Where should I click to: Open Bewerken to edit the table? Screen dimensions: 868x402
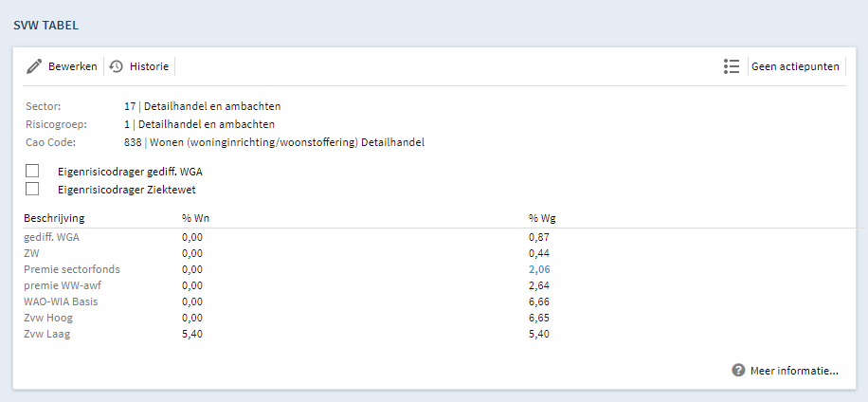coord(73,66)
